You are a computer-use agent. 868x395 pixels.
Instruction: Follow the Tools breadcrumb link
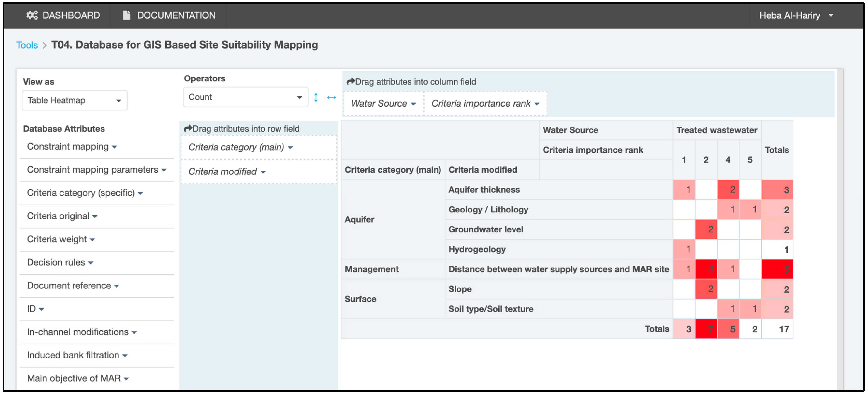tap(27, 45)
